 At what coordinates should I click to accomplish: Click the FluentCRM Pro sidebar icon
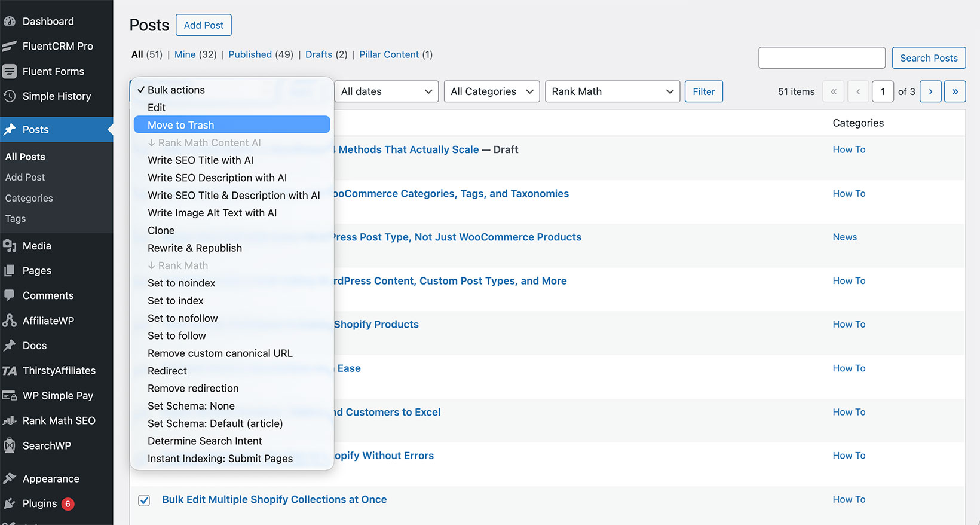point(10,46)
